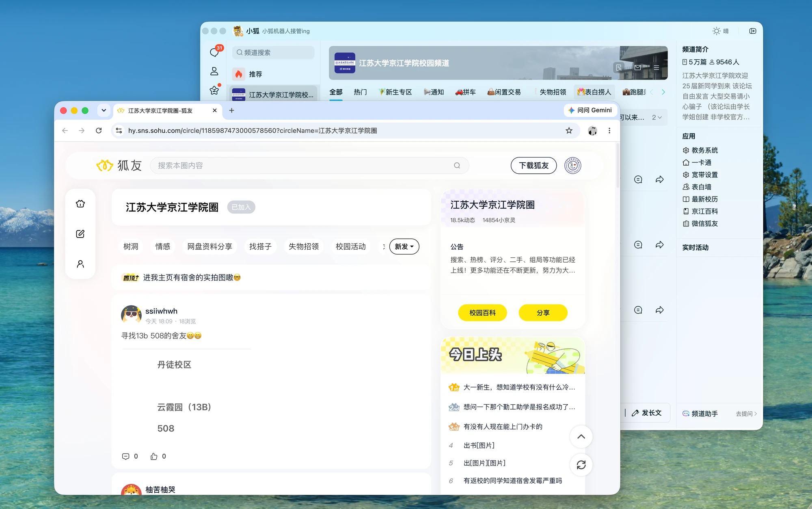Click the comment icon on ssiiwhwh post
Screen dimensions: 812x509
coord(125,456)
